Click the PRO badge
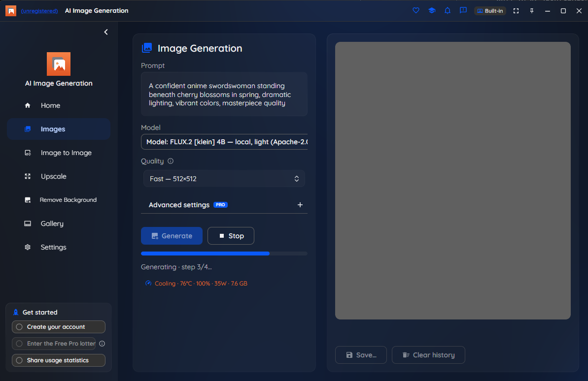Image resolution: width=588 pixels, height=381 pixels. pos(220,205)
